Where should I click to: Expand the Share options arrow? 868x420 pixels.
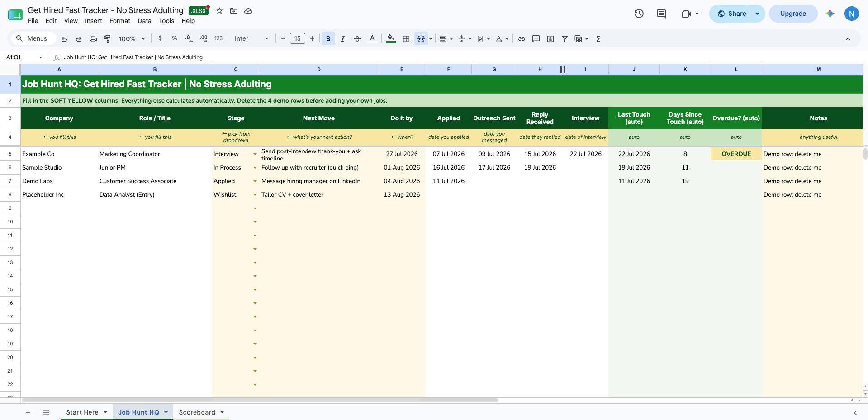click(758, 14)
